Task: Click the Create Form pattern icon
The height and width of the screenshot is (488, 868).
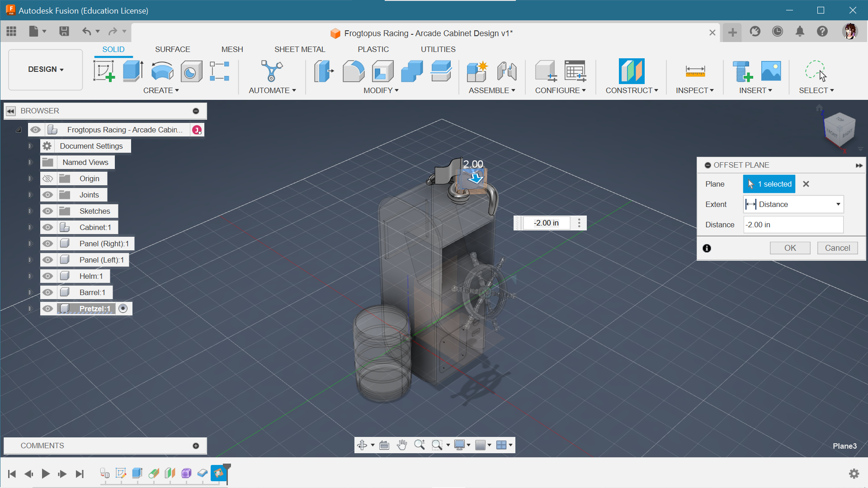Action: click(220, 71)
